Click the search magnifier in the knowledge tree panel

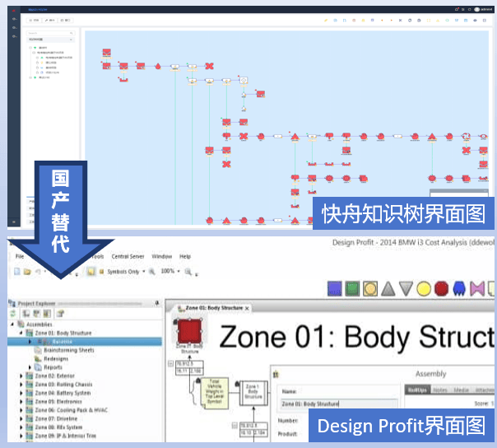click(x=72, y=33)
